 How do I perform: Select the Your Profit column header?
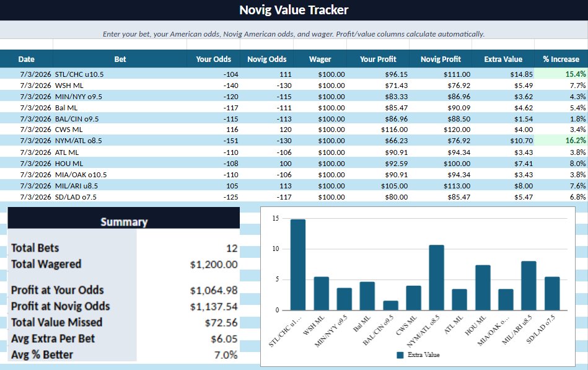click(378, 59)
